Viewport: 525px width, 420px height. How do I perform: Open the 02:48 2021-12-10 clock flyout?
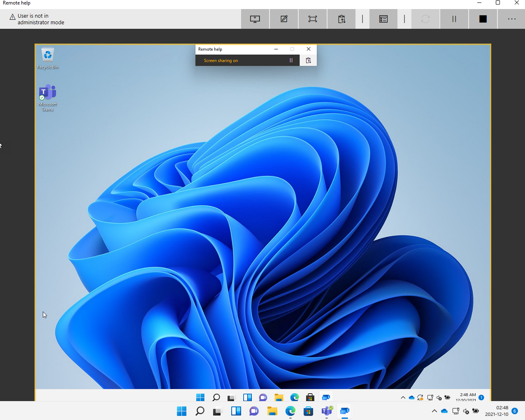point(497,411)
